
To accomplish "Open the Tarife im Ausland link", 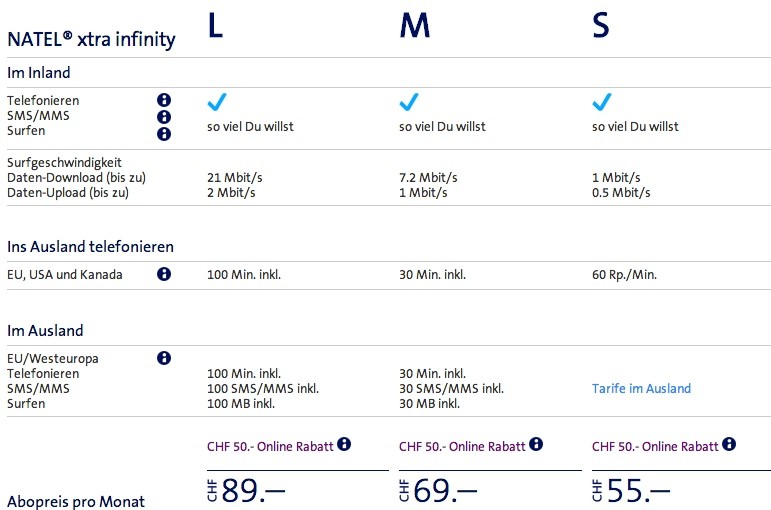I will [x=641, y=389].
